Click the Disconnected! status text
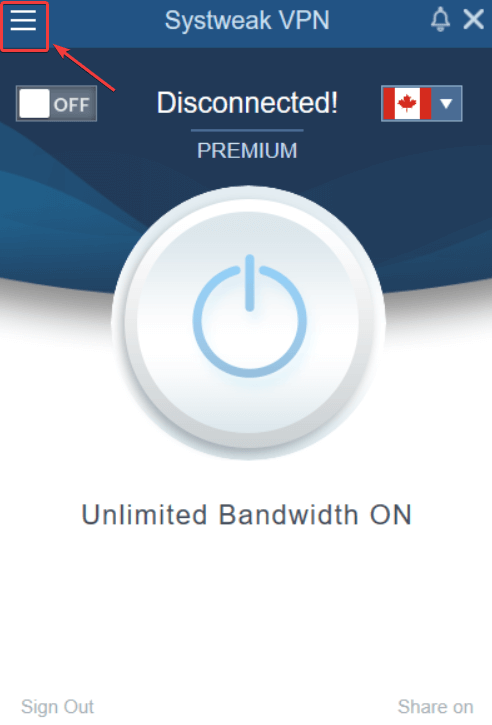 247,103
